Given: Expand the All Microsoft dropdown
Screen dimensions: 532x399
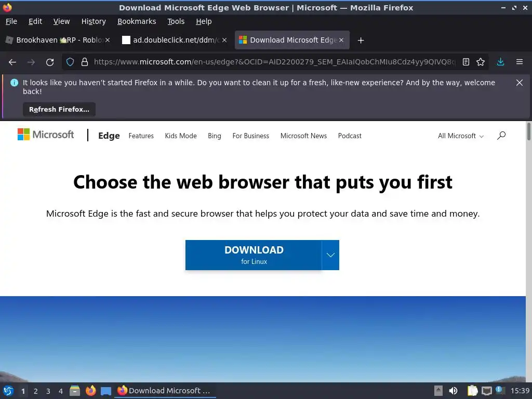Looking at the screenshot, I should [461, 136].
